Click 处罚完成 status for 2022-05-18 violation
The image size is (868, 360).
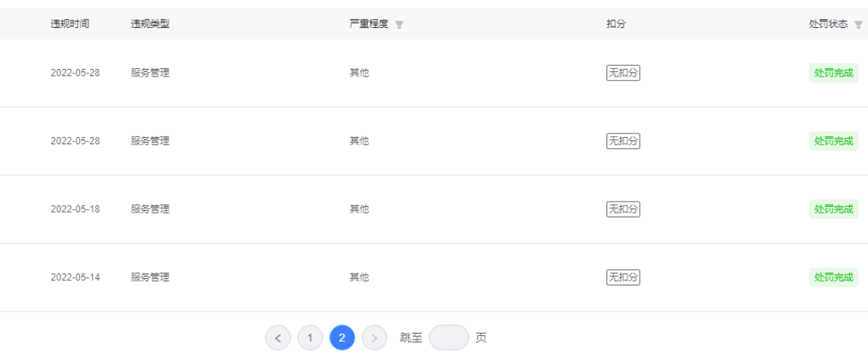(833, 209)
